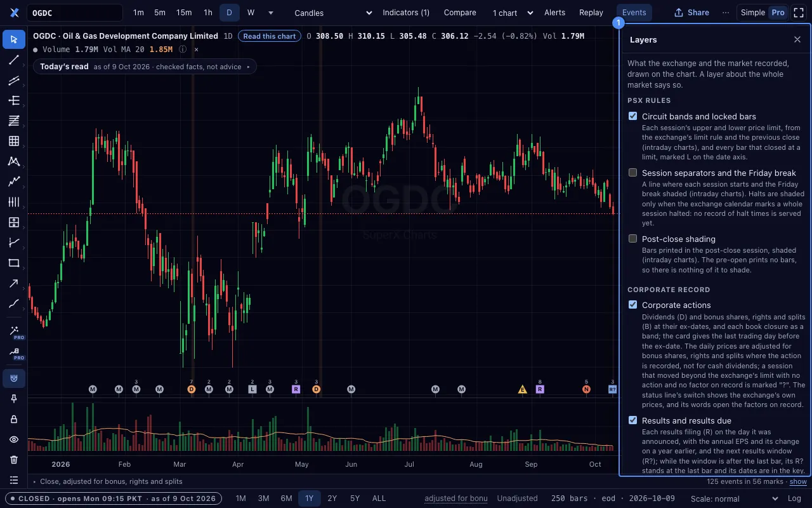
Task: Uncheck Circuit bands and locked bars
Action: tap(632, 116)
